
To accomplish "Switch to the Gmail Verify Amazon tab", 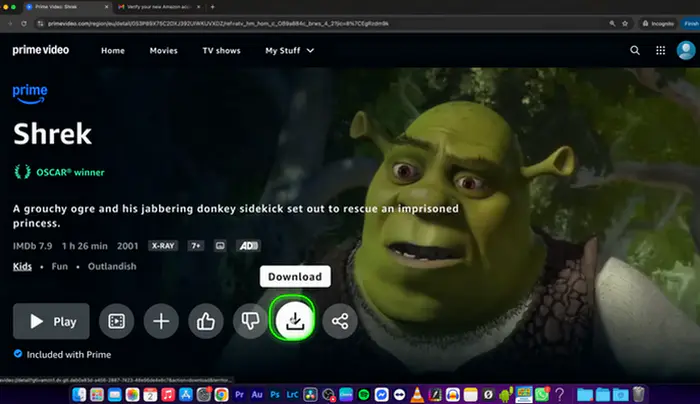I will (158, 7).
